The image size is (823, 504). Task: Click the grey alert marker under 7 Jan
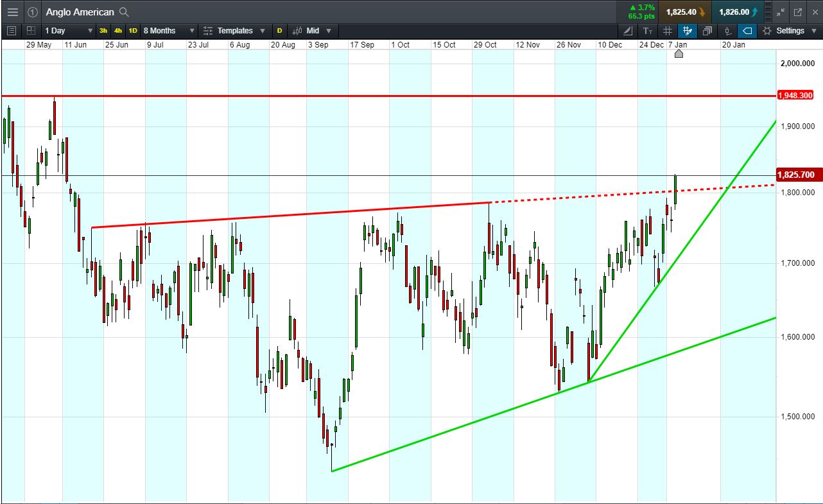[x=679, y=54]
